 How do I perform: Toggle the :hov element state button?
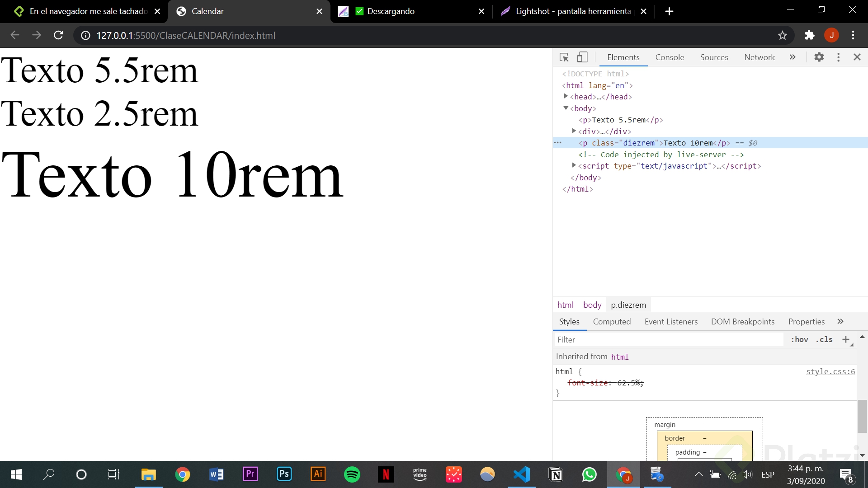pyautogui.click(x=799, y=340)
